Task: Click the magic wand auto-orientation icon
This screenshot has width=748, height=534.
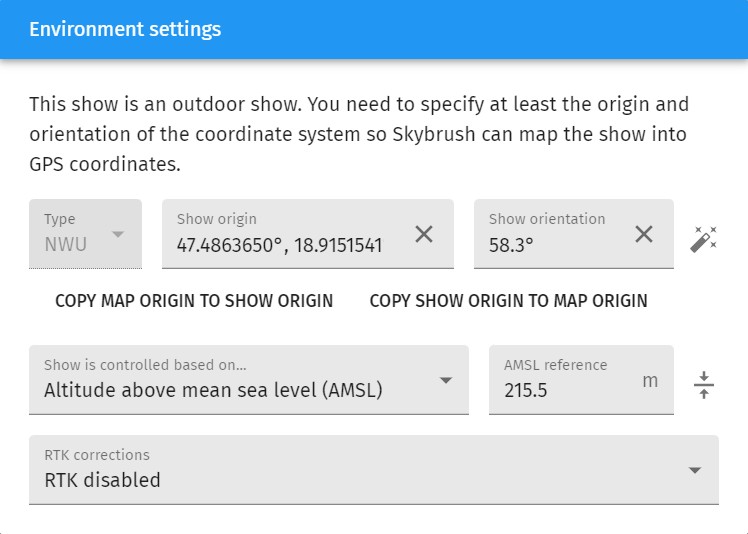Action: point(704,239)
